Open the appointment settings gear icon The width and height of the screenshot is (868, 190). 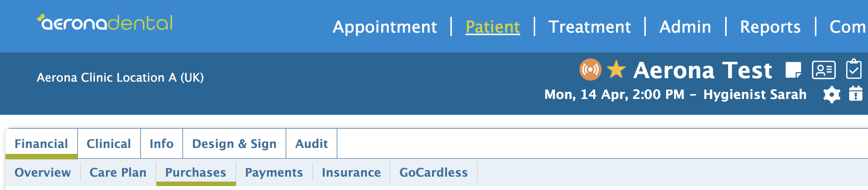[x=832, y=95]
